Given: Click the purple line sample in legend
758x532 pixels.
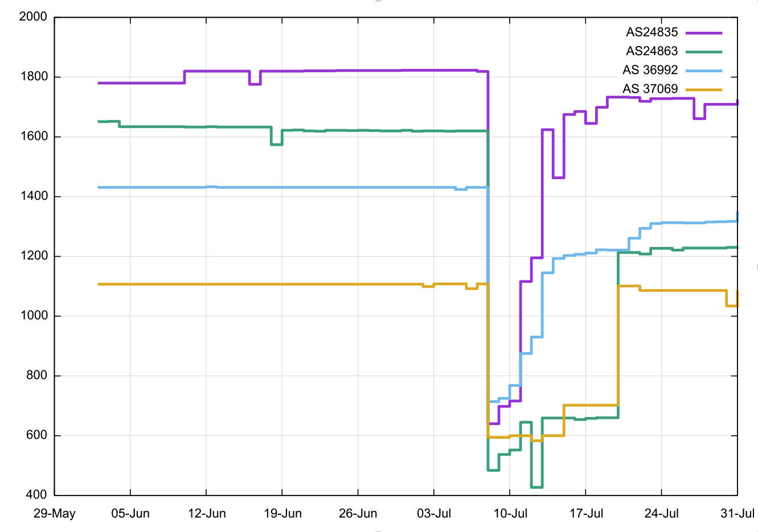Looking at the screenshot, I should [703, 33].
